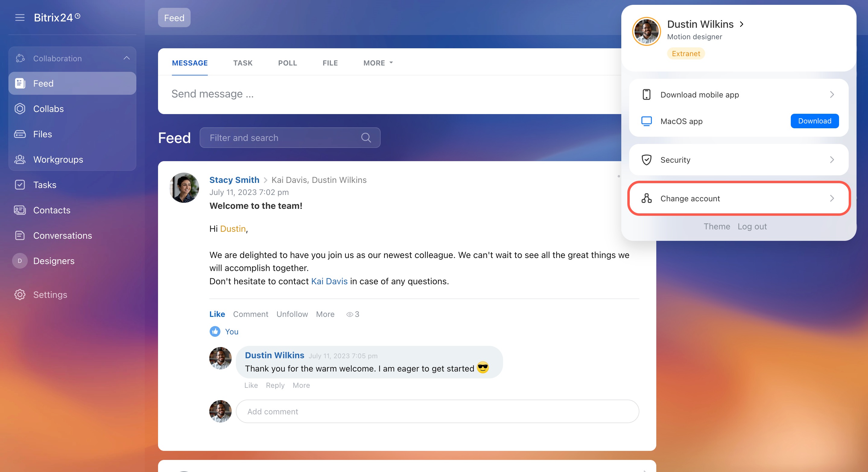868x472 pixels.
Task: Switch to the POLL tab
Action: coord(287,63)
